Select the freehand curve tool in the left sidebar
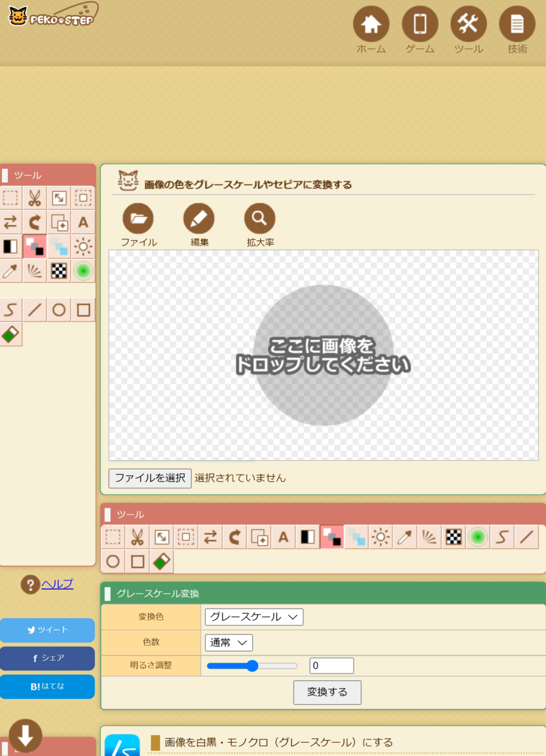This screenshot has height=756, width=546. pyautogui.click(x=10, y=310)
